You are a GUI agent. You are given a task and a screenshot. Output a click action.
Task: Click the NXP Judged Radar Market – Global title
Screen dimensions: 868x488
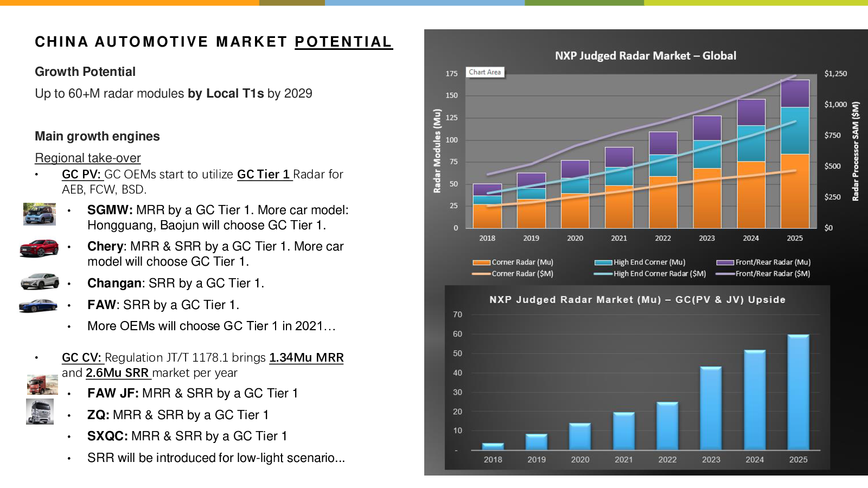coord(646,56)
